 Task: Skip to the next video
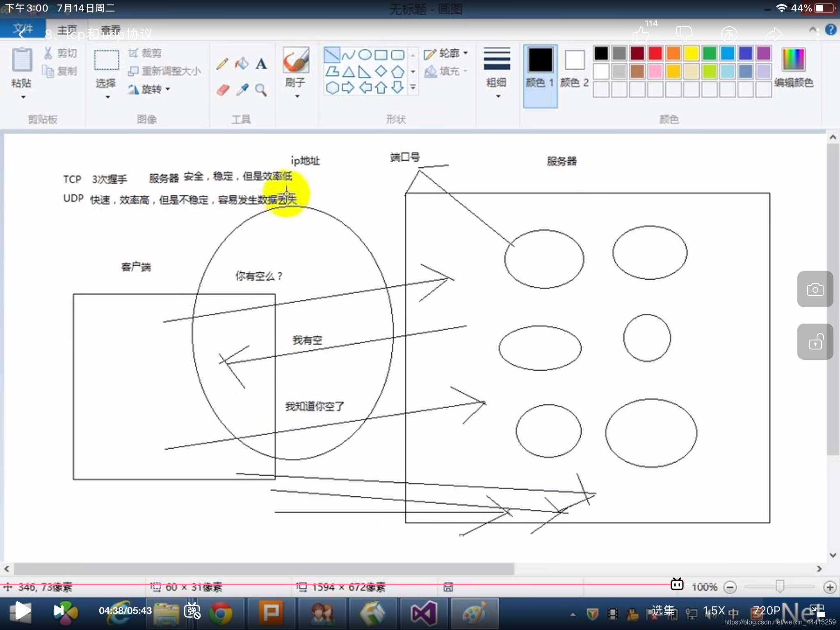[59, 611]
